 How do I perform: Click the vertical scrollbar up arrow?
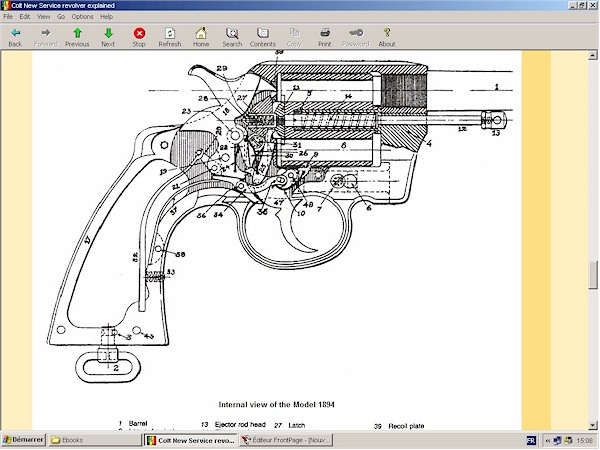593,55
